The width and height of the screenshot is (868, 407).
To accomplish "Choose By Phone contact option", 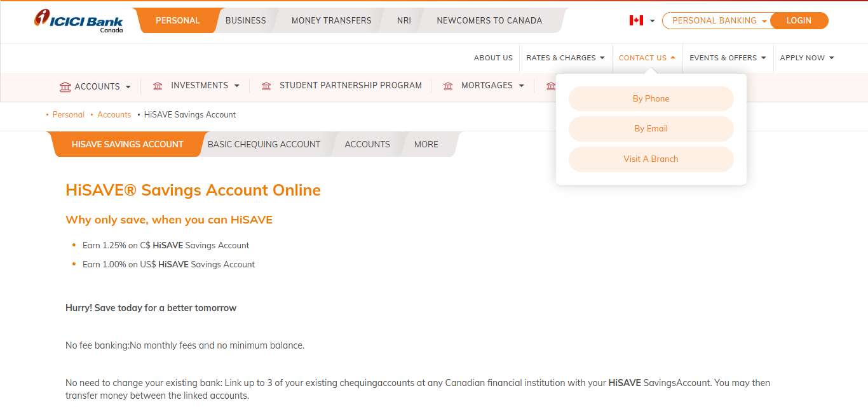I will coord(651,98).
